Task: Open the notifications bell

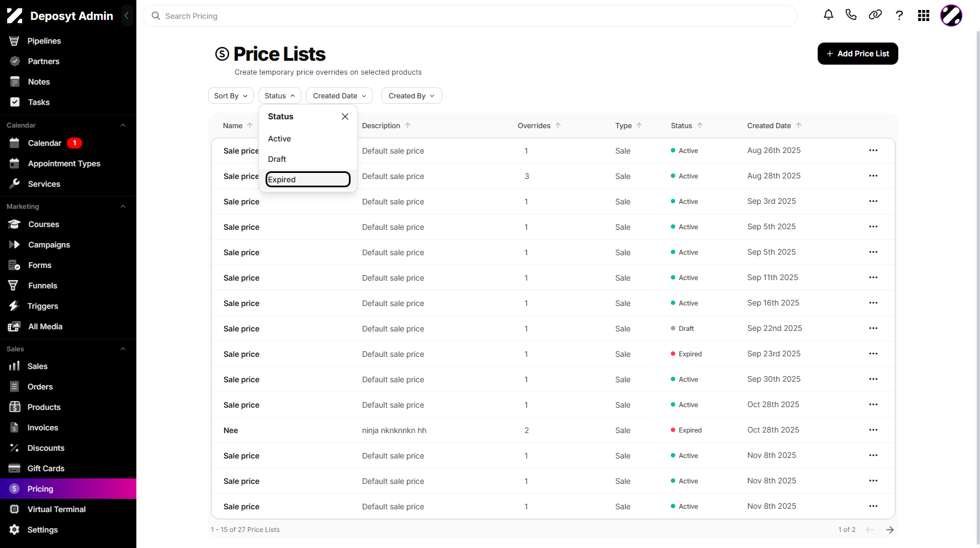Action: [x=828, y=15]
